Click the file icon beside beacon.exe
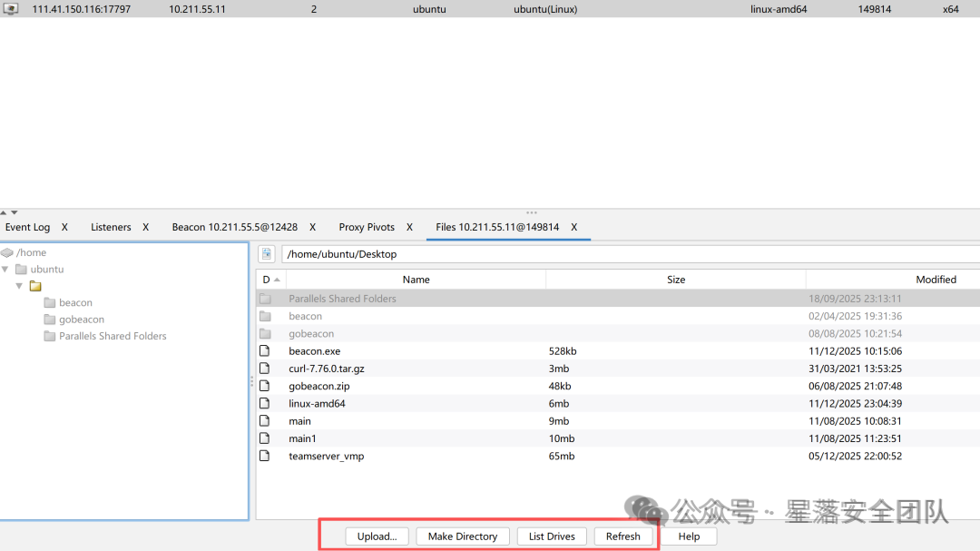Image resolution: width=980 pixels, height=551 pixels. point(265,351)
